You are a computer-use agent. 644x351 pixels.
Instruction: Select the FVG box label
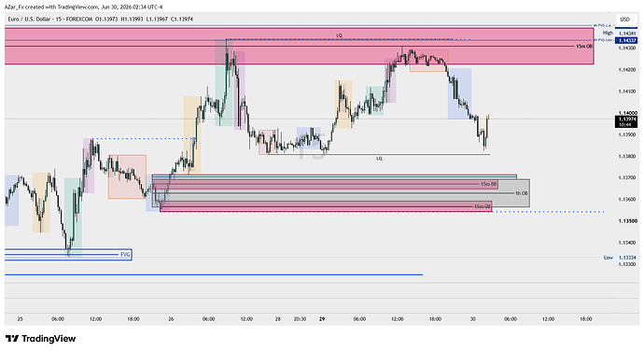125,255
